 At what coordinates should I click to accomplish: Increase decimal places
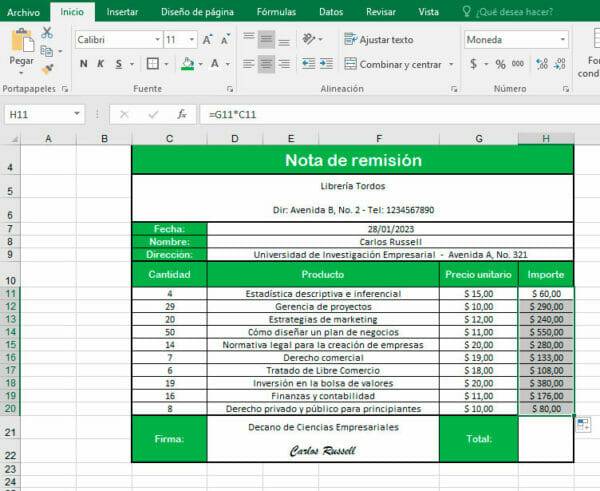542,64
